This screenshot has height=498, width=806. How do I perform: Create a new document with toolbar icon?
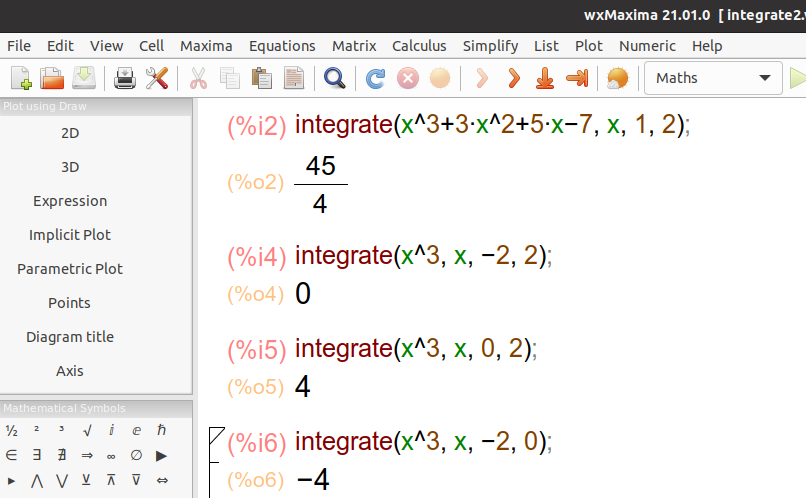click(x=21, y=78)
